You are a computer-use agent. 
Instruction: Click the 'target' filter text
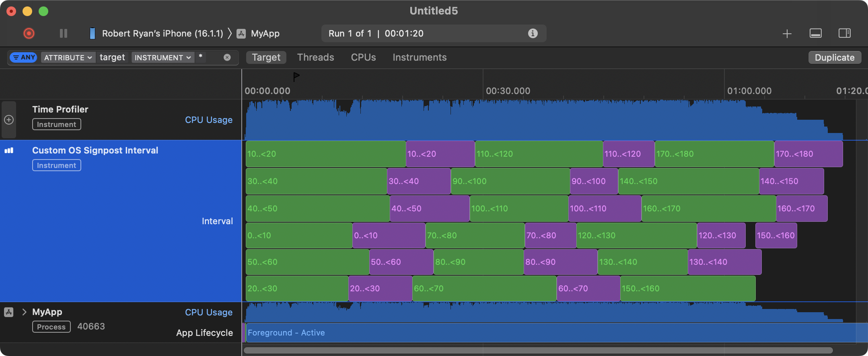click(x=112, y=57)
